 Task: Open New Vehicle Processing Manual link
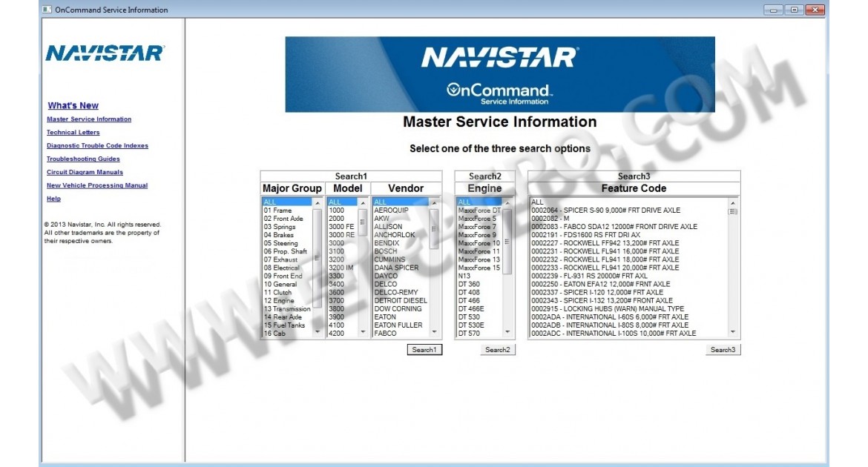97,185
